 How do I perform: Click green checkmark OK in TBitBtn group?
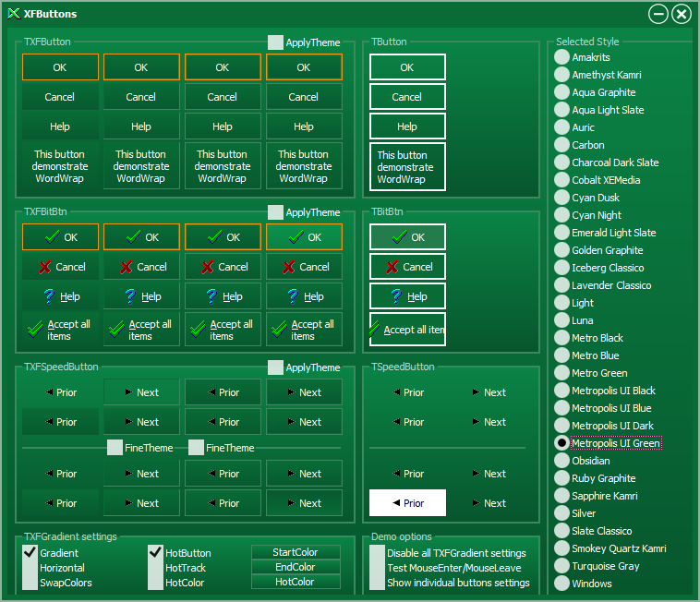tap(407, 237)
